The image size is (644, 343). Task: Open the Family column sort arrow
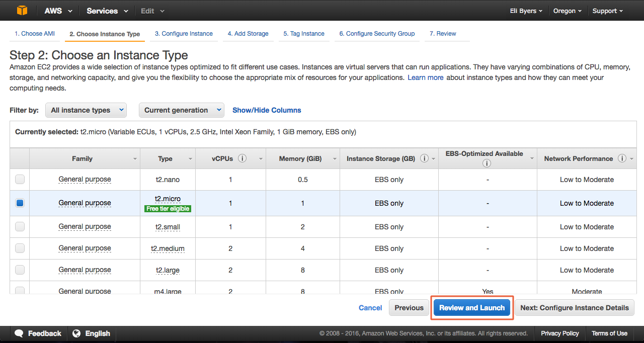click(x=135, y=159)
